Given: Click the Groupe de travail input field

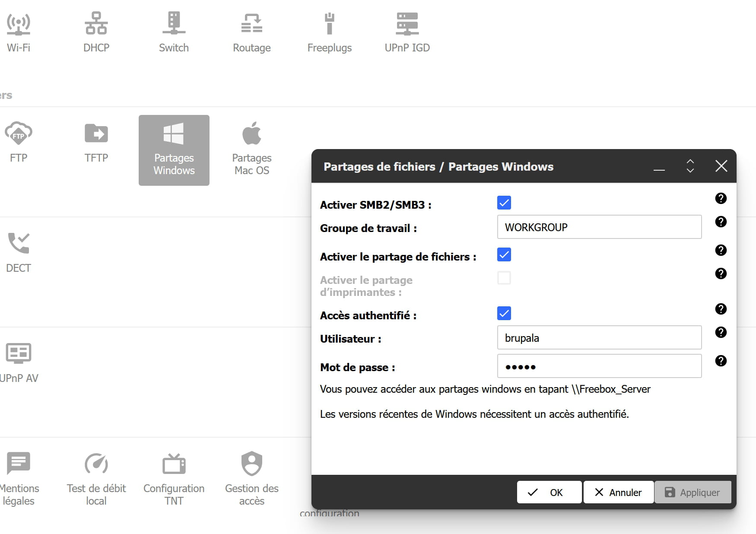Looking at the screenshot, I should click(599, 227).
